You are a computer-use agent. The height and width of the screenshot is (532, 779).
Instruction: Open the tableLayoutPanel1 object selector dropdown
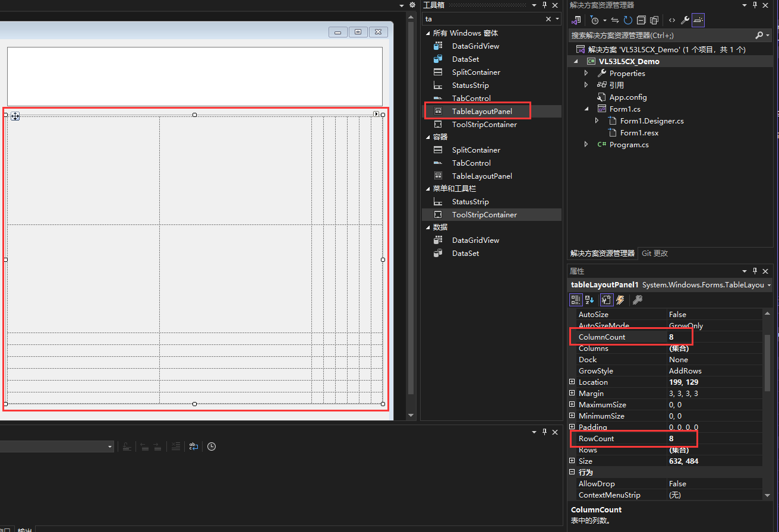pos(769,286)
